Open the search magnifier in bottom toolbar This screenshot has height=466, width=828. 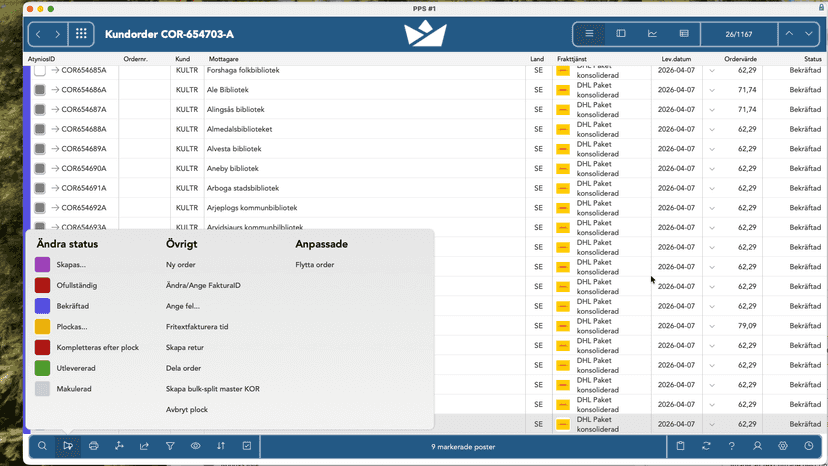(x=42, y=446)
